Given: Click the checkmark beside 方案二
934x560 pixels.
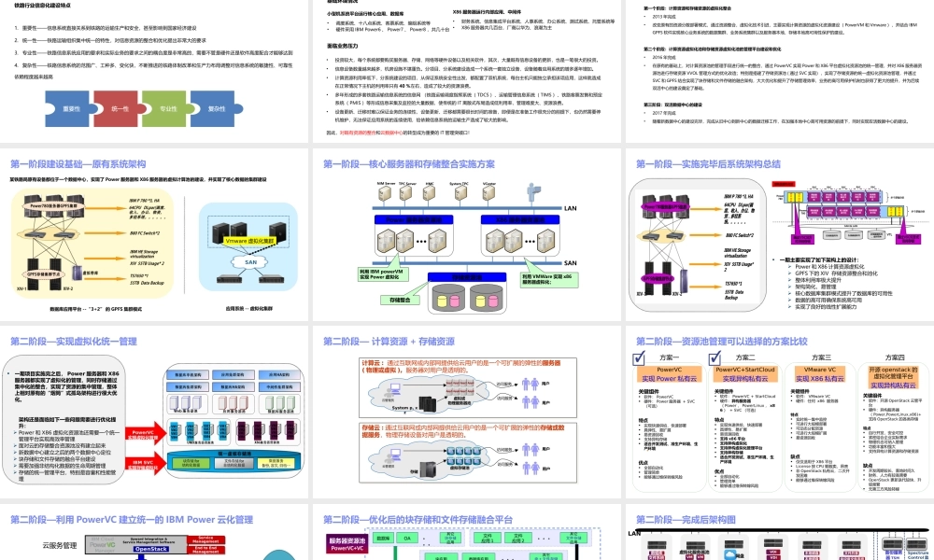Looking at the screenshot, I should coord(715,357).
